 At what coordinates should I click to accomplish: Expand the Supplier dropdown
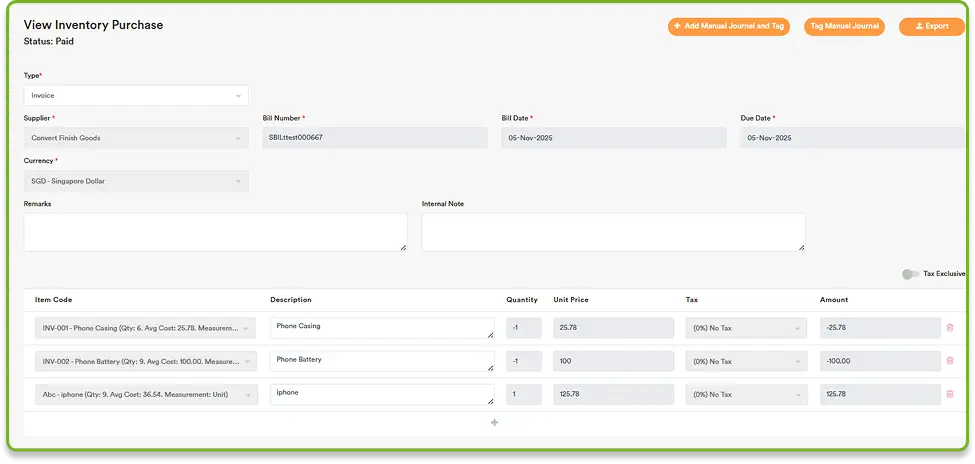pyautogui.click(x=136, y=138)
